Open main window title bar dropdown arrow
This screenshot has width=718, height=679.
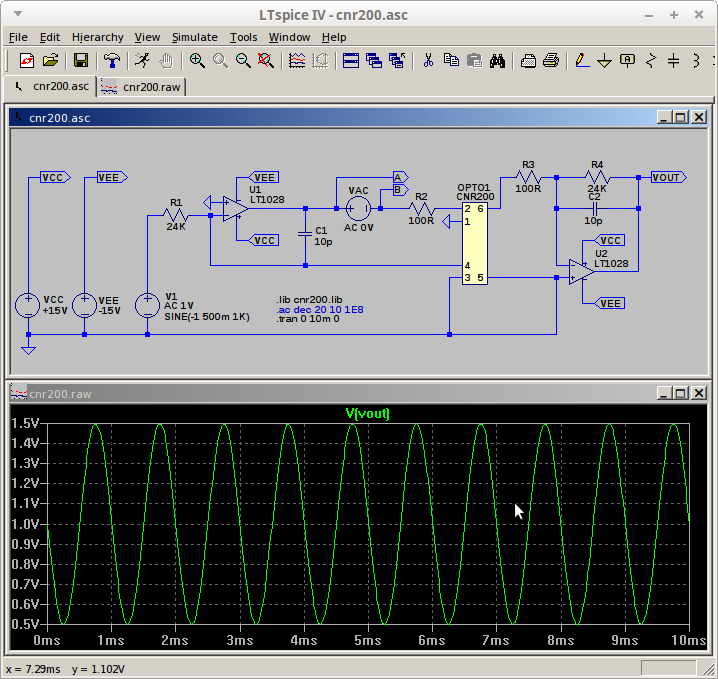(x=18, y=14)
